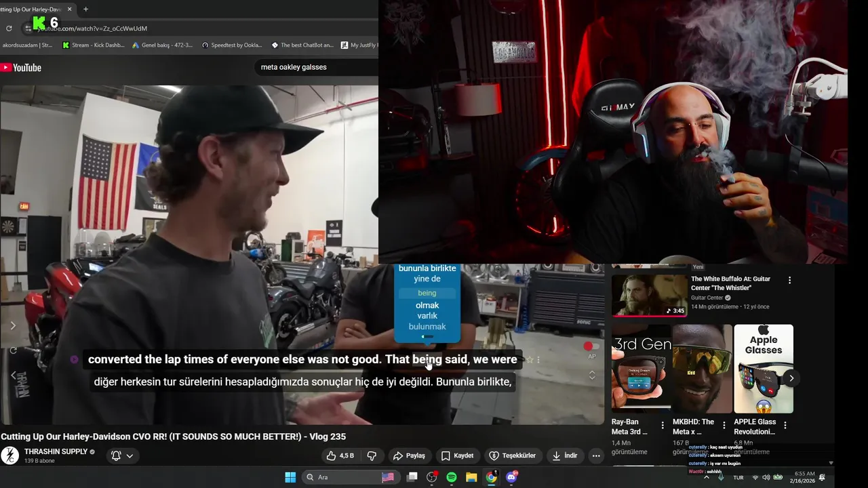
Task: Open options for MKBHD video
Action: 724,426
